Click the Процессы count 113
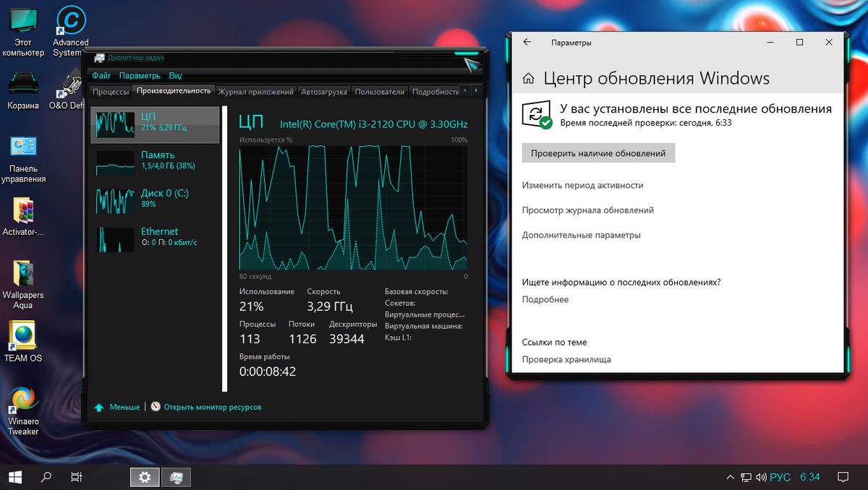 tap(250, 338)
